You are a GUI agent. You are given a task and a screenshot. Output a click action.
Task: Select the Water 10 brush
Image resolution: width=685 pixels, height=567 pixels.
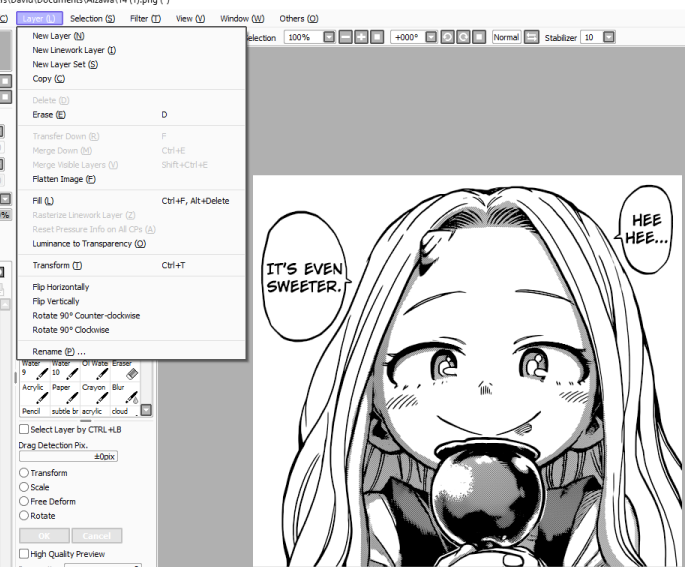65,370
